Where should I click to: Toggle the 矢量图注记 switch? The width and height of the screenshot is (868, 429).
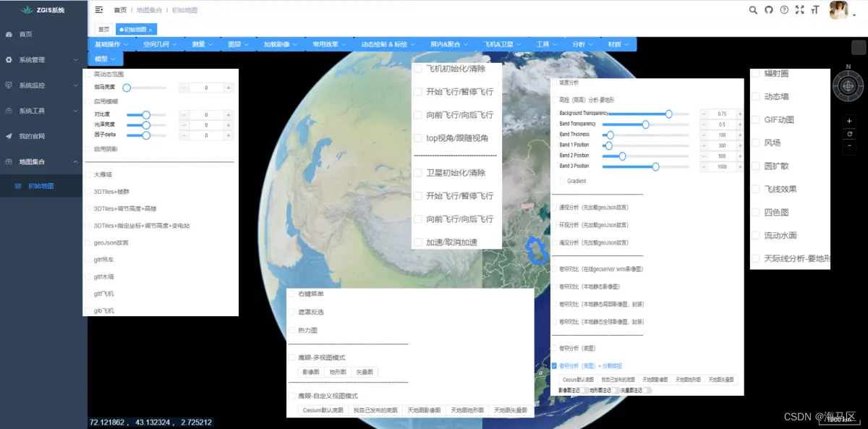click(x=646, y=391)
